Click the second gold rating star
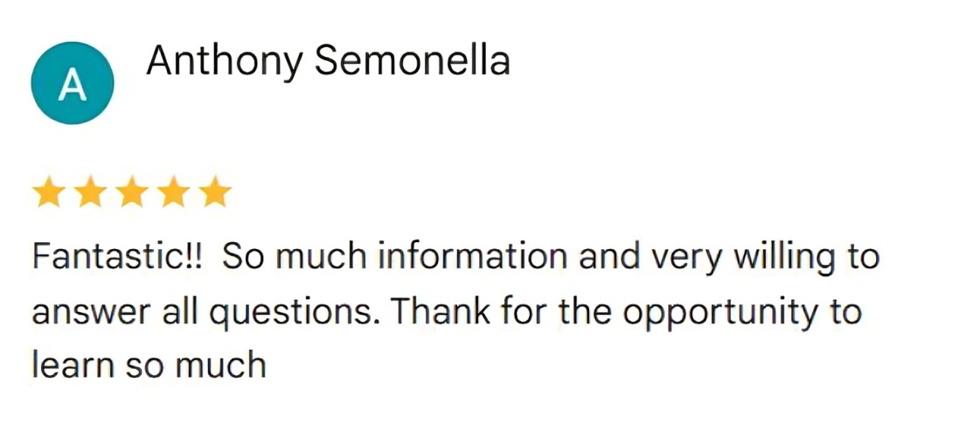 click(x=90, y=193)
